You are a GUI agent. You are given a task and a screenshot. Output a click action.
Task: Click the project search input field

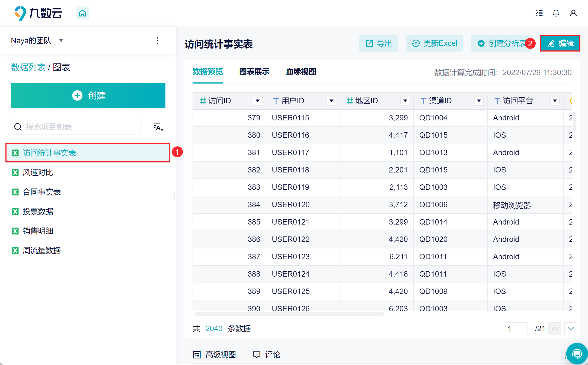click(x=79, y=127)
